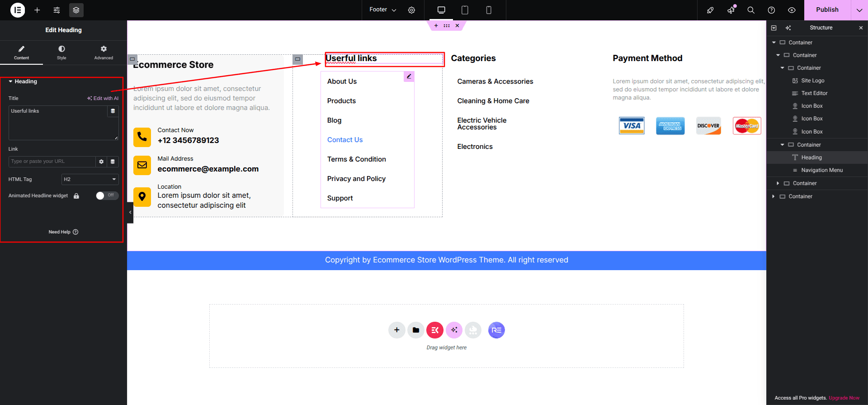Switch to desktop preview mode
This screenshot has height=405, width=868.
coord(441,10)
